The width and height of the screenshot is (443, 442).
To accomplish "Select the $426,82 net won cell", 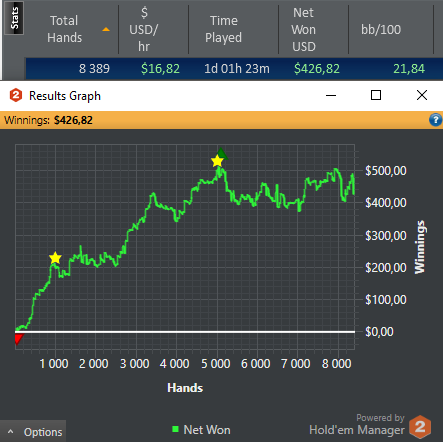I will pos(317,69).
